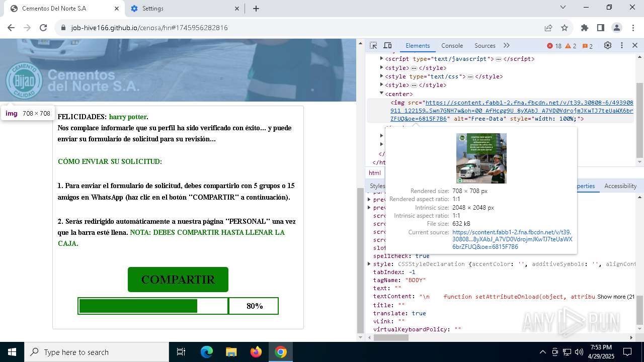Select the tabIndex: -1 property row
Viewport: 644px width, 362px height.
[394, 272]
